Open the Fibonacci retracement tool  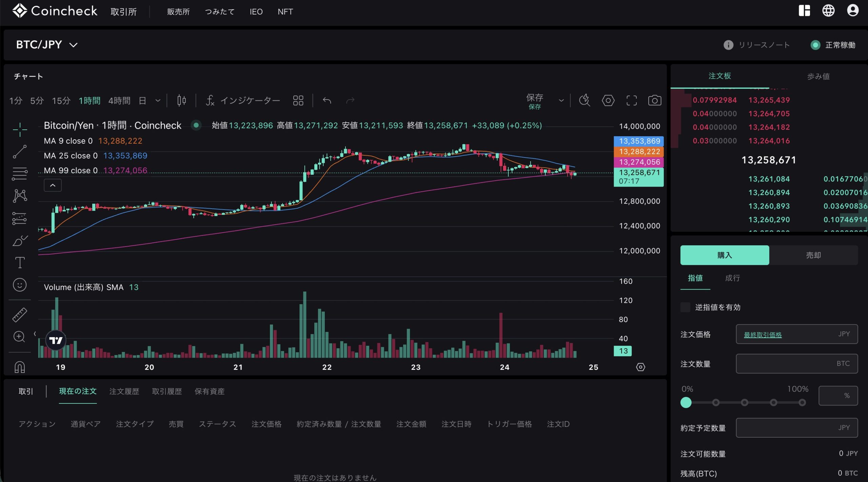click(20, 174)
